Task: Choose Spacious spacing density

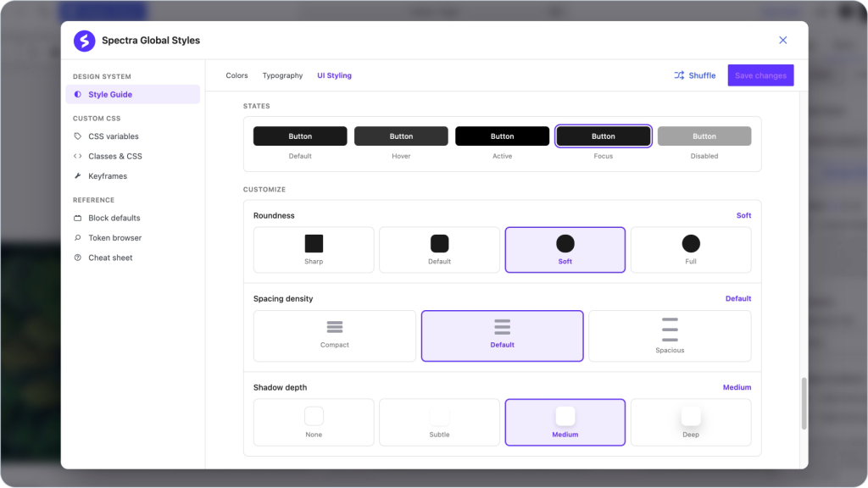Action: pyautogui.click(x=670, y=335)
